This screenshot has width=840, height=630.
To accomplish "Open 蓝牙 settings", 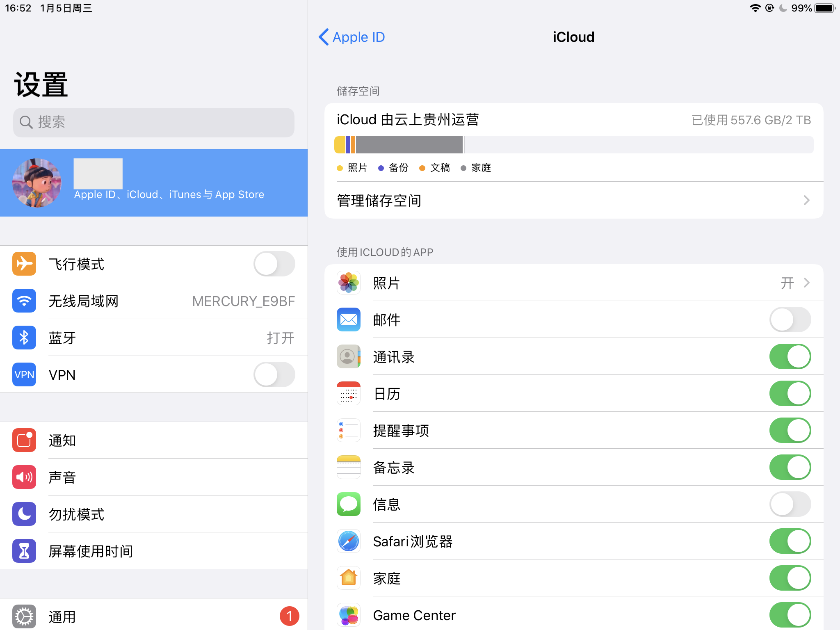I will click(154, 338).
